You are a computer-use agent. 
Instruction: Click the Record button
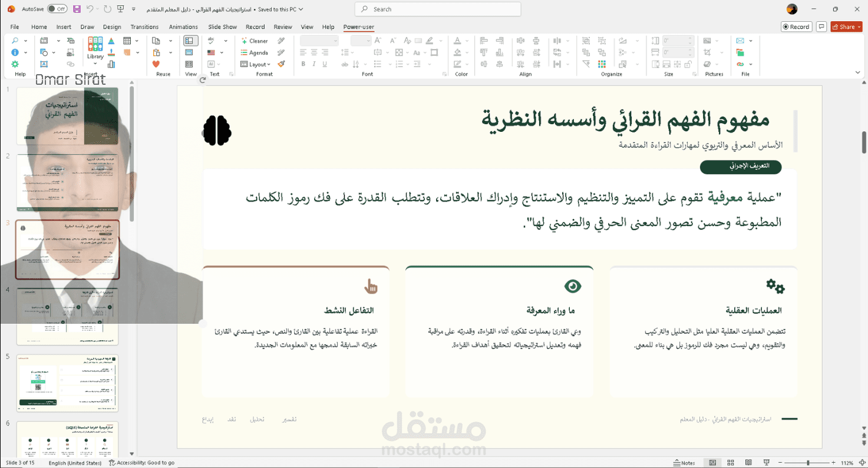click(x=796, y=26)
